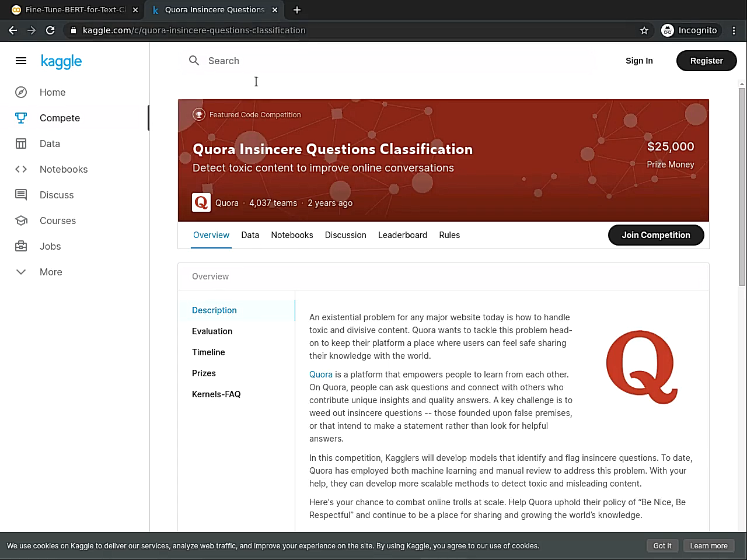The width and height of the screenshot is (747, 560).
Task: Click the '2 years ago' text
Action: (330, 203)
